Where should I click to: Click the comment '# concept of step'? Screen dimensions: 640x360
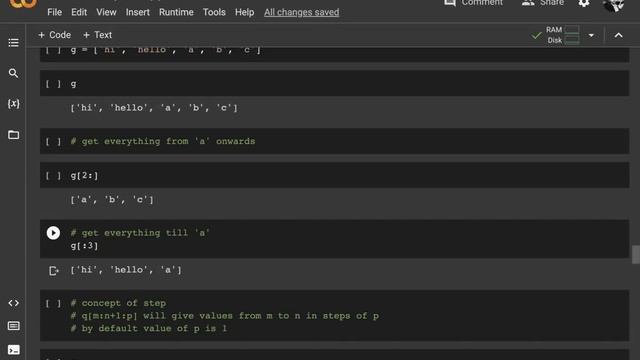[x=118, y=303]
